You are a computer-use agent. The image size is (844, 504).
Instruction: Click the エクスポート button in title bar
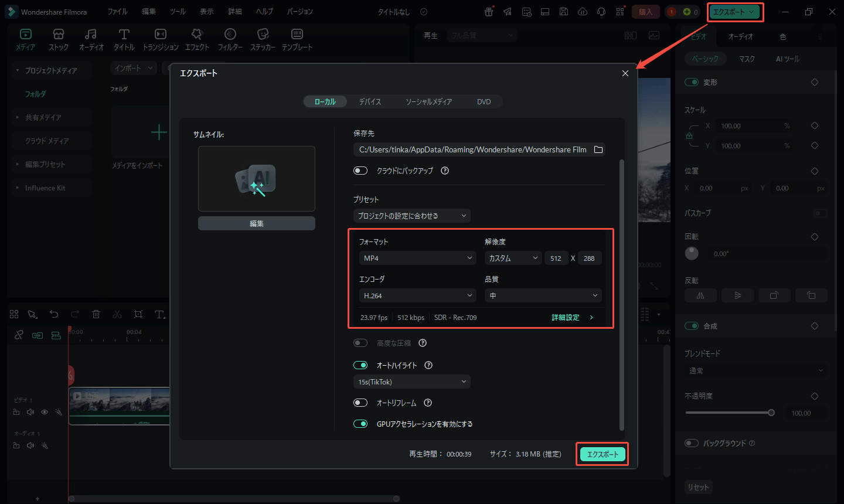tap(734, 12)
